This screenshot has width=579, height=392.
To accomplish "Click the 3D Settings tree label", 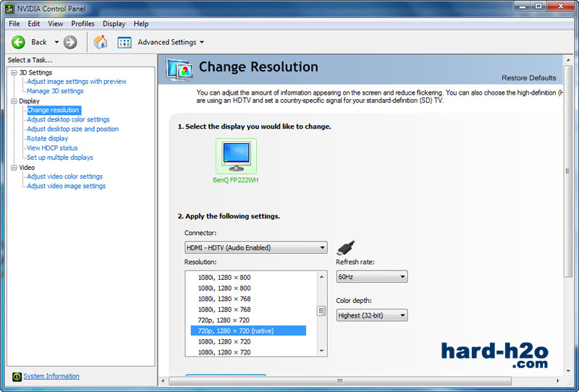I will coord(35,73).
